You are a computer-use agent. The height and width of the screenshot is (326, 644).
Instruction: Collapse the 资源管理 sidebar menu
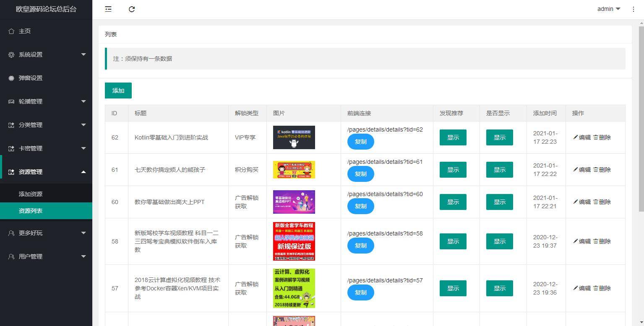tap(46, 172)
